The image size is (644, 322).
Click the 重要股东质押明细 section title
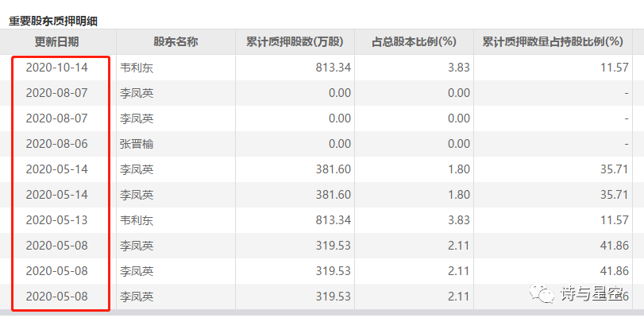pyautogui.click(x=59, y=21)
